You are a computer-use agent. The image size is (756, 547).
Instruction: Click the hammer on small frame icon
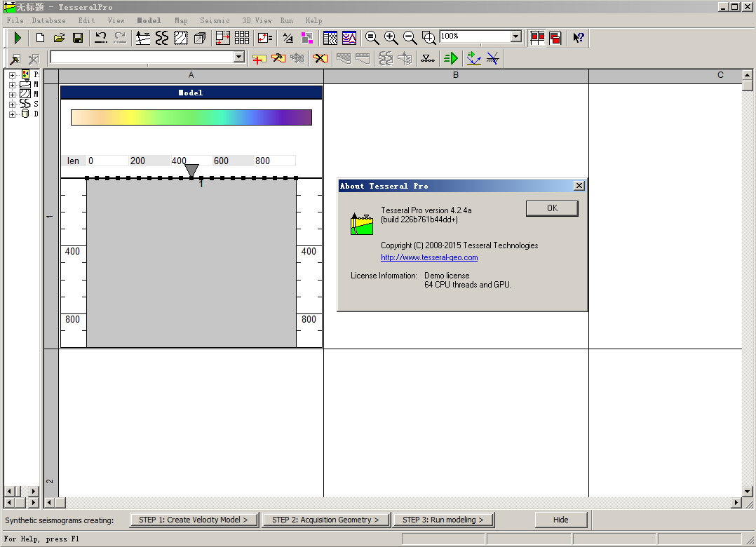click(x=15, y=59)
